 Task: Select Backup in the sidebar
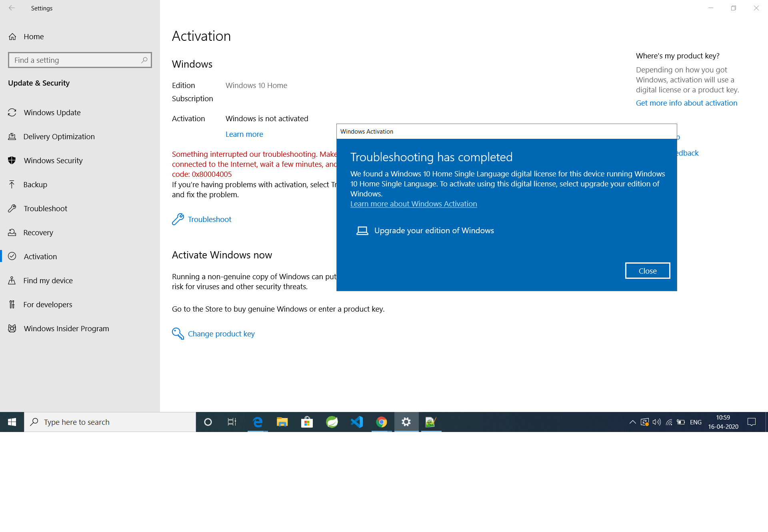click(x=80, y=184)
